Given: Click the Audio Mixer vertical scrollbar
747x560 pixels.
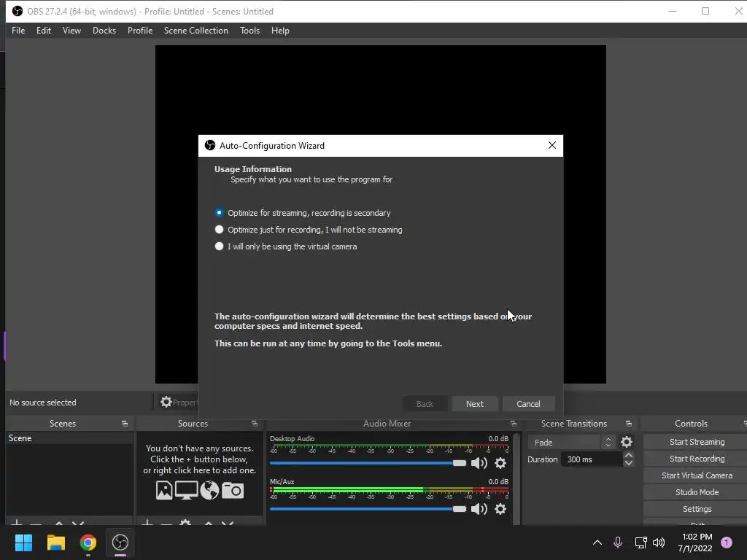Looking at the screenshot, I should [x=516, y=478].
